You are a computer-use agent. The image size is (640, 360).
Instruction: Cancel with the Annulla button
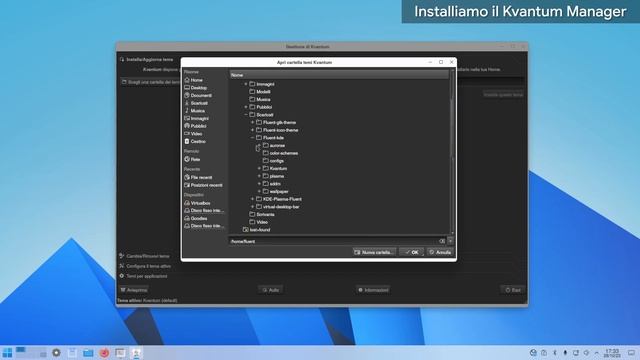coord(440,252)
